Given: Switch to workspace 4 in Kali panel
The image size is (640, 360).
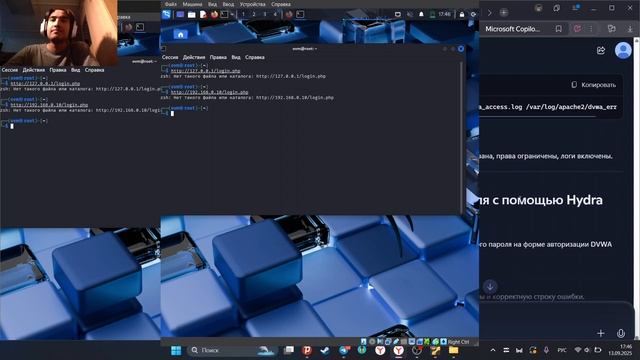Looking at the screenshot, I should click(275, 14).
